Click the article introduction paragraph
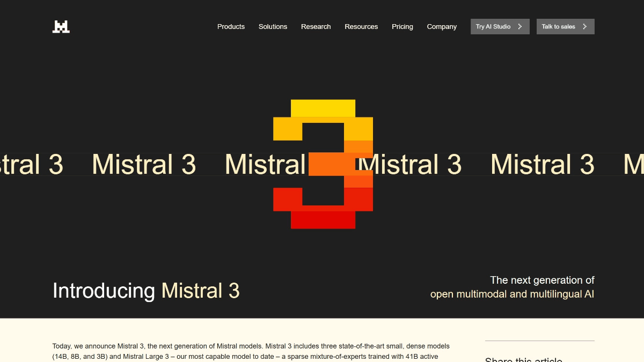This screenshot has width=644, height=362. pos(251,351)
